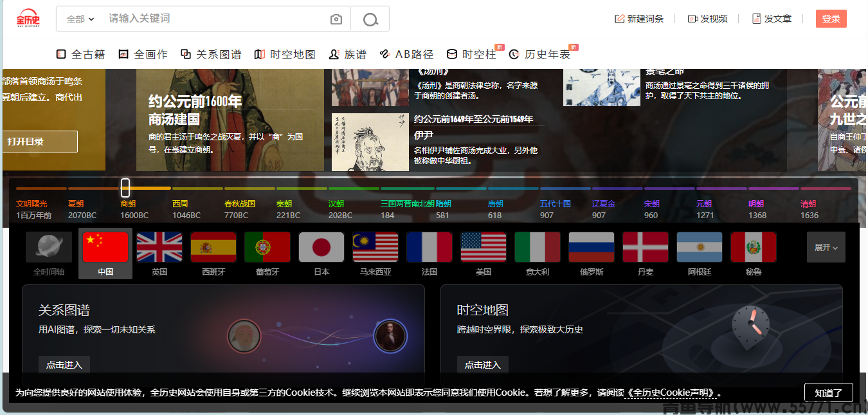868x415 pixels.
Task: Select 商朝 1600BC on the timeline
Action: pyautogui.click(x=134, y=209)
